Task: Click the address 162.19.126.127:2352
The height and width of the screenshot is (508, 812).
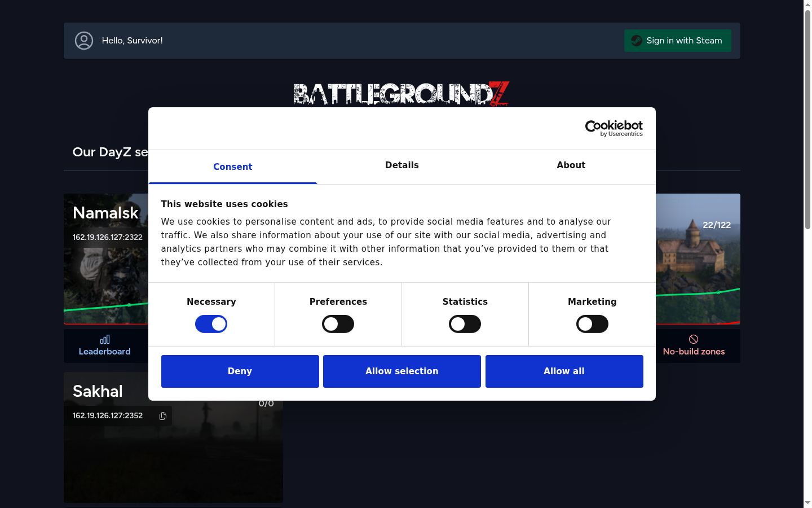Action: click(x=108, y=416)
